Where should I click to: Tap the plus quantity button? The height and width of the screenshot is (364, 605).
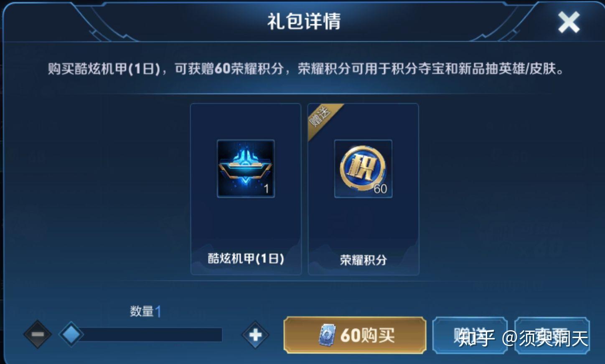[x=255, y=334]
